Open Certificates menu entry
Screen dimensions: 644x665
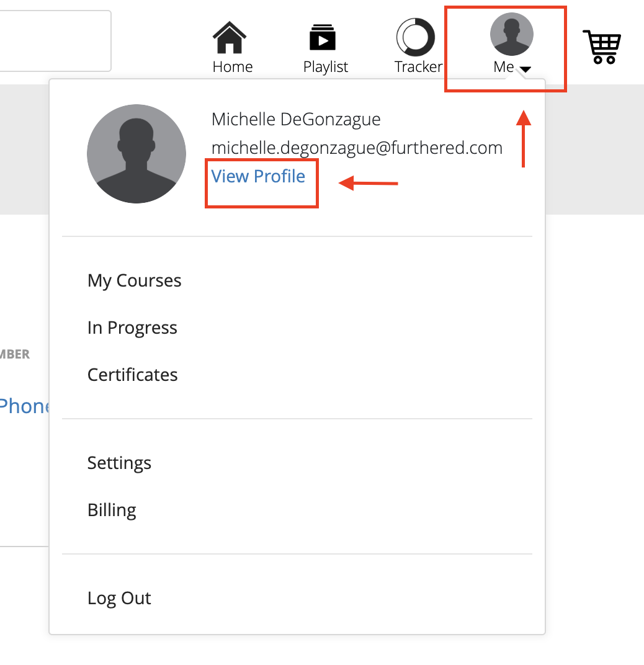132,375
